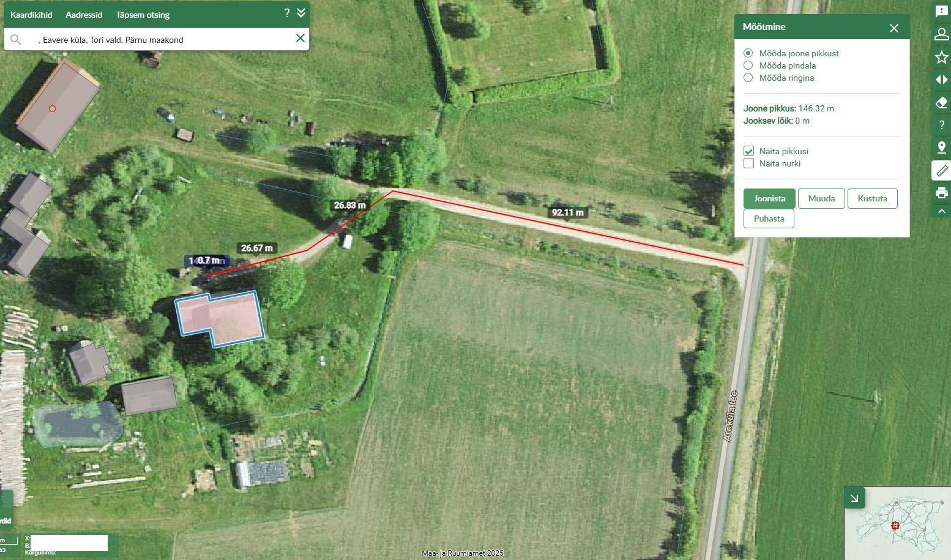Expand the top panel with the double chevron

coord(301,13)
